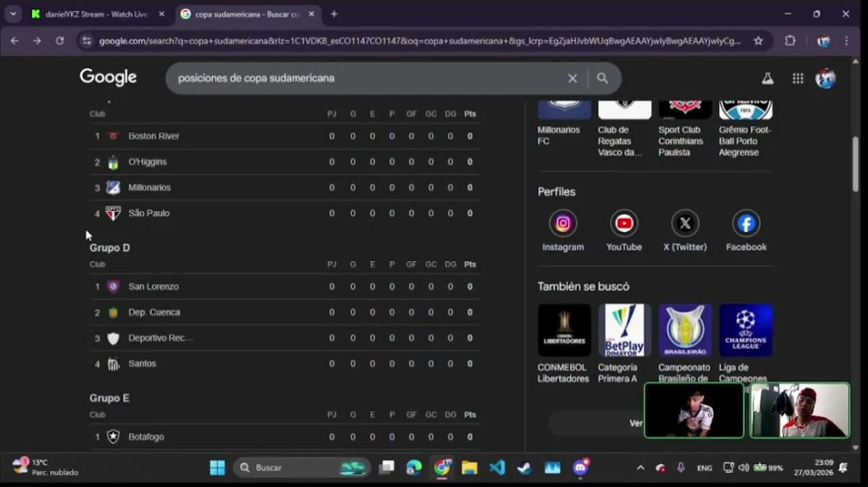Open volume control in system tray
The height and width of the screenshot is (487, 868).
point(744,467)
